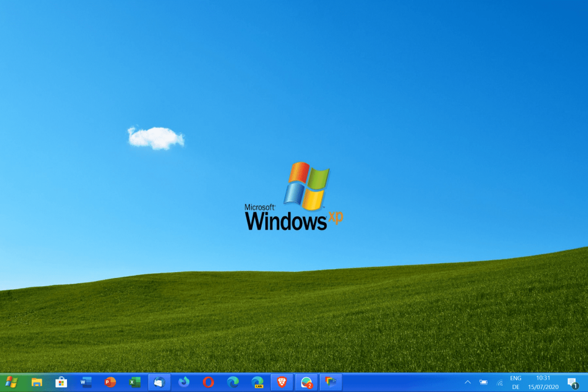The width and height of the screenshot is (588, 392).
Task: Open the Wi-Fi network flyout
Action: 499,383
